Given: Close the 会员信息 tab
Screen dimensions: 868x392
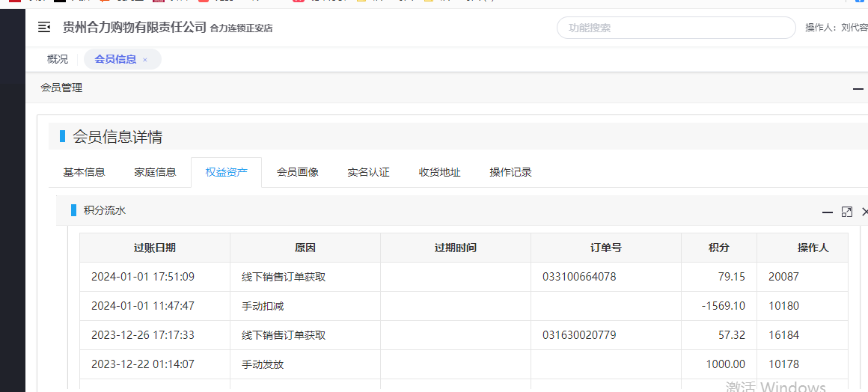Looking at the screenshot, I should (145, 60).
